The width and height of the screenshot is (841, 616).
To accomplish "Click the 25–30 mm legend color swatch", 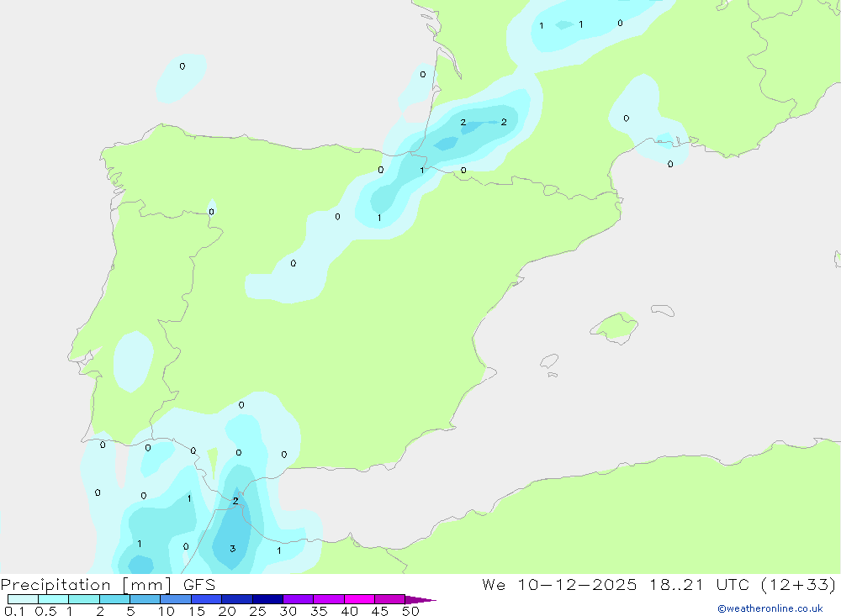I will [267, 599].
